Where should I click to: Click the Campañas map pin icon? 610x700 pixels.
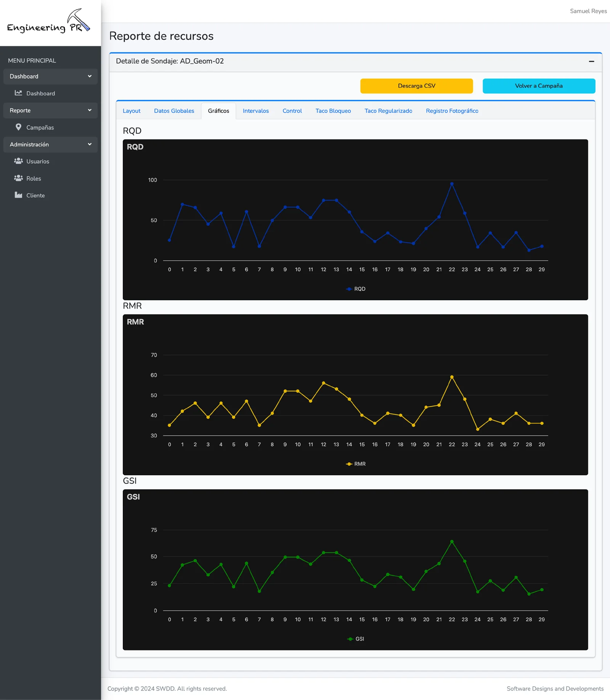point(18,127)
